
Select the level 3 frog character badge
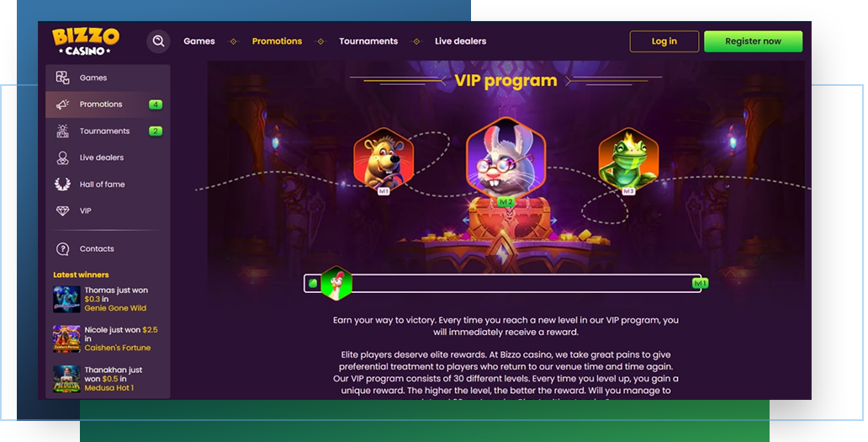pos(628,159)
